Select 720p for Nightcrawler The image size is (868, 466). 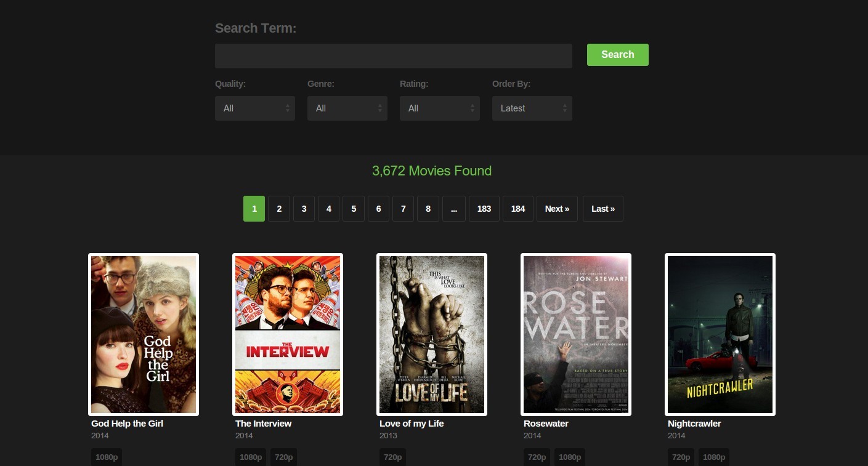coord(681,457)
